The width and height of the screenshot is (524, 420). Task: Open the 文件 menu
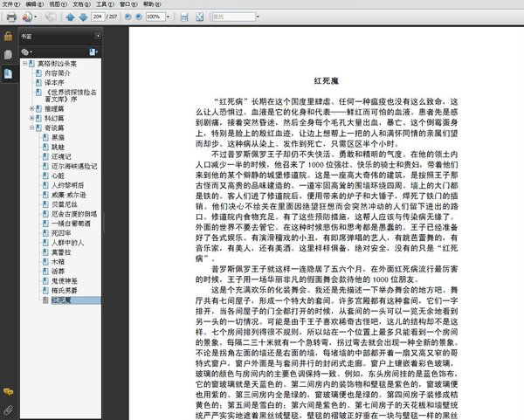pyautogui.click(x=11, y=4)
